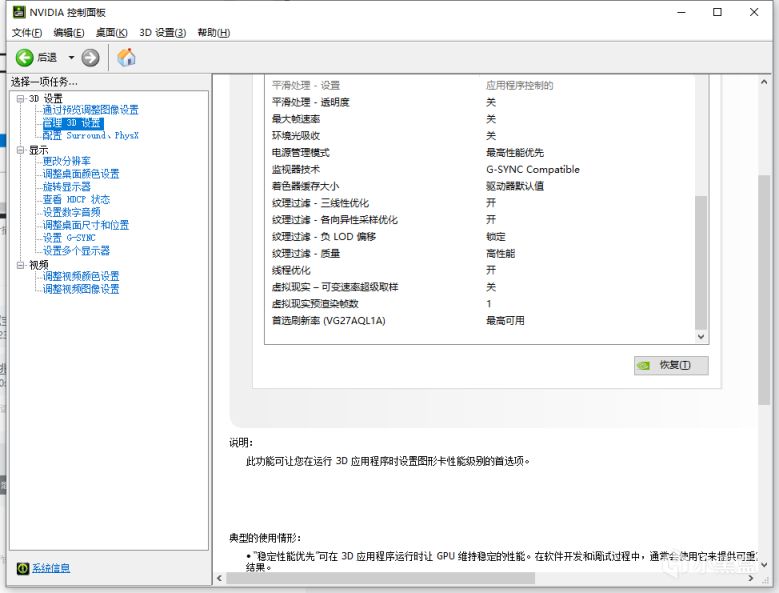Viewport: 779px width, 593px height.
Task: Select the 虚拟现实预渲染帧数 row
Action: point(480,304)
